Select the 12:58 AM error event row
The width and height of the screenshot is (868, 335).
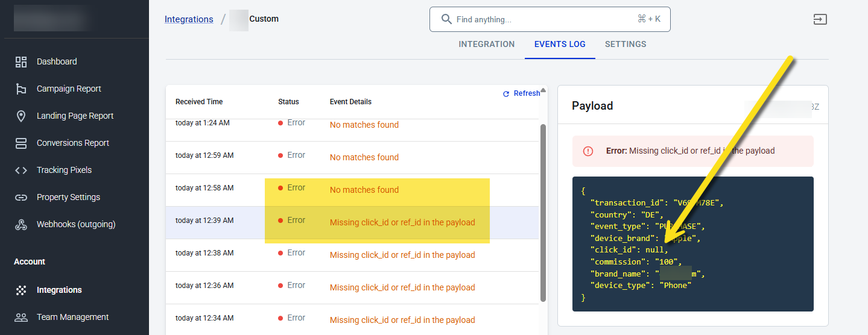pos(352,190)
